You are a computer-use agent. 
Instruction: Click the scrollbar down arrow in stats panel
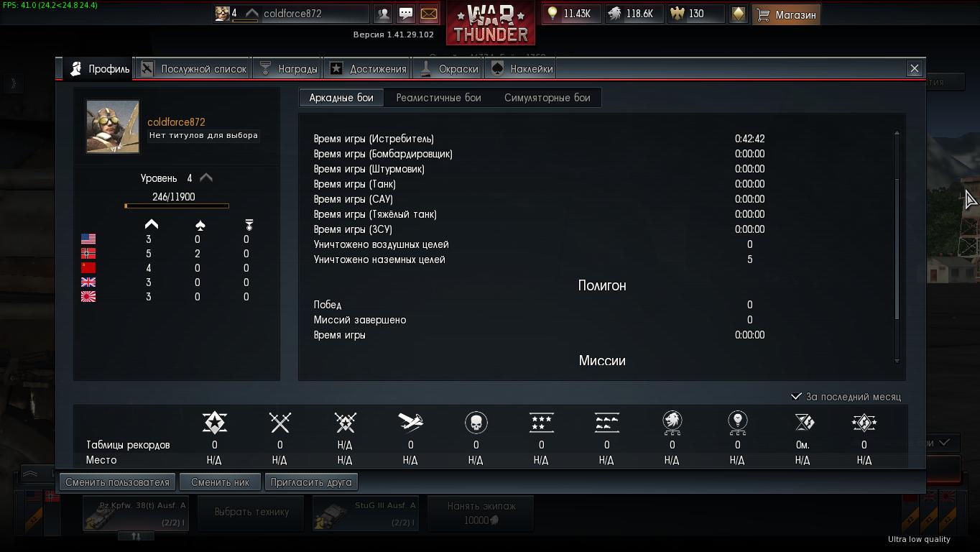897,360
